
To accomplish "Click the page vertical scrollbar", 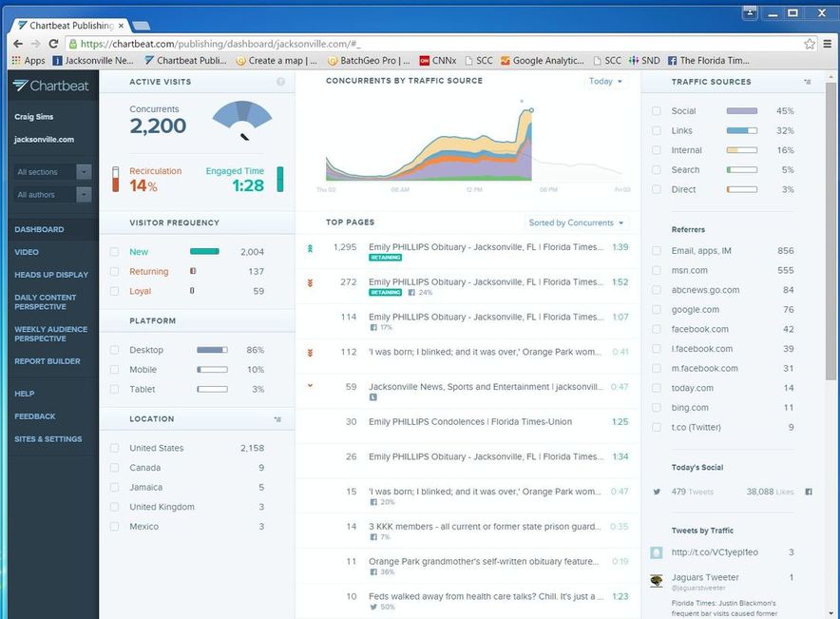I will (x=830, y=233).
